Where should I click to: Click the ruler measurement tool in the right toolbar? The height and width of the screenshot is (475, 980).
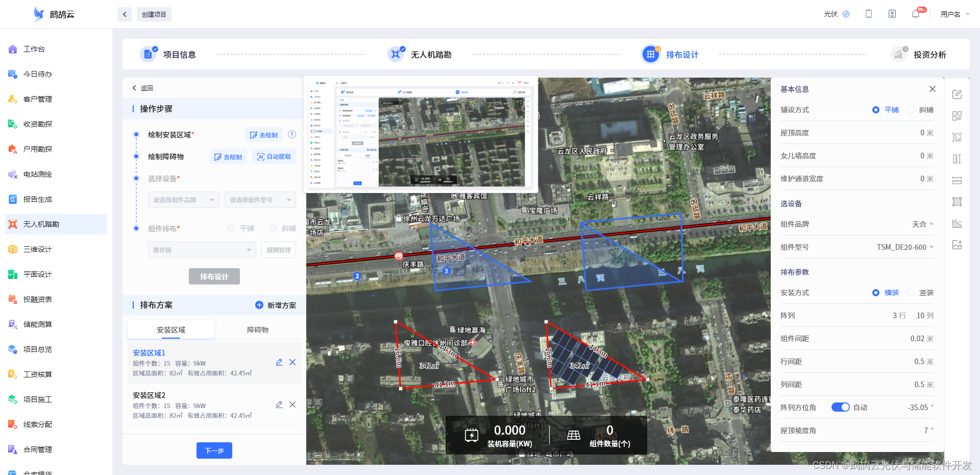(x=957, y=180)
